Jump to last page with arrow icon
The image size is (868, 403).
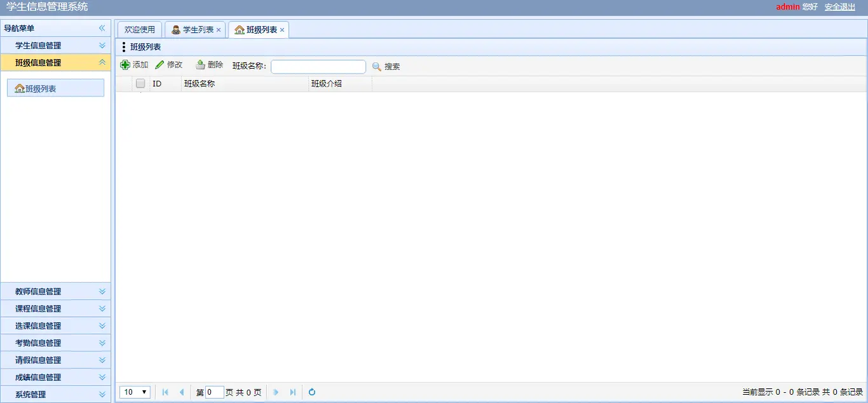click(293, 392)
